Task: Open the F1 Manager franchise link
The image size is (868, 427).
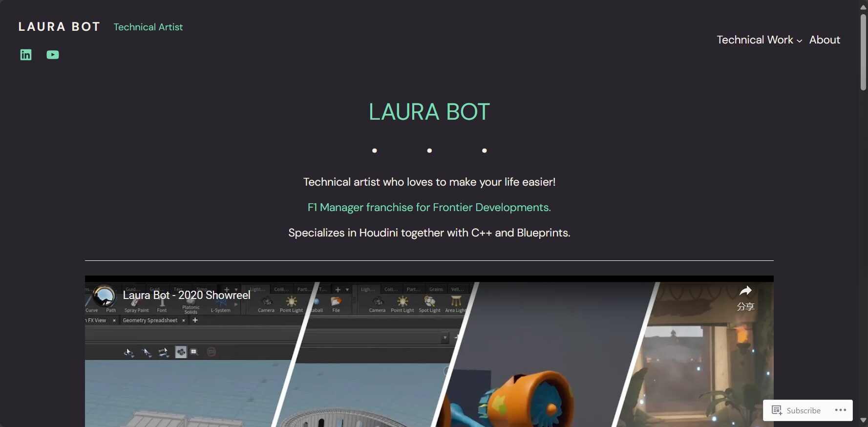Action: (x=429, y=207)
